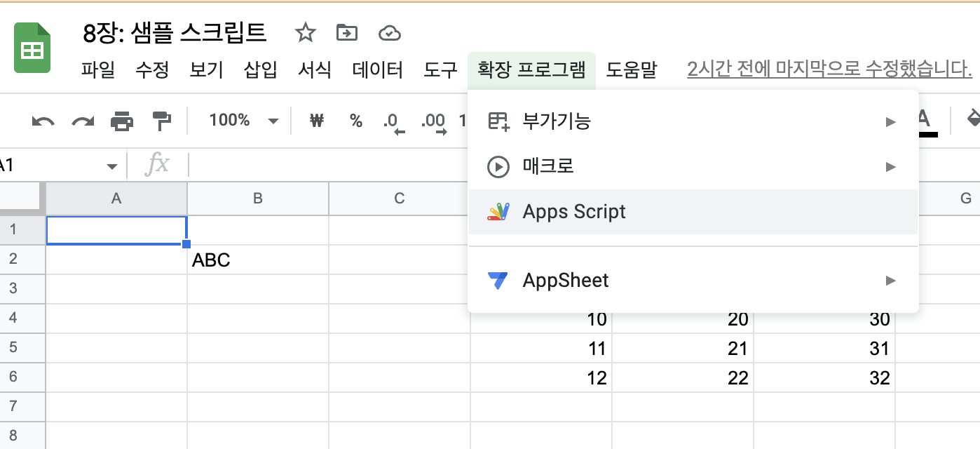Open the Google Sheets home icon
Image resolution: width=980 pixels, height=449 pixels.
32,48
